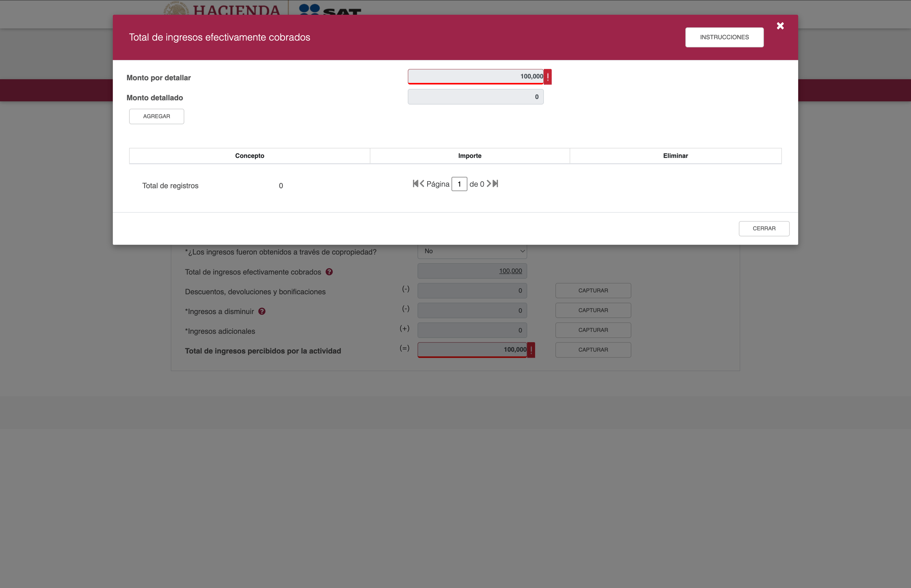Click the red error icon beside Monto por detallar
Viewport: 911px width, 588px height.
pyautogui.click(x=548, y=77)
